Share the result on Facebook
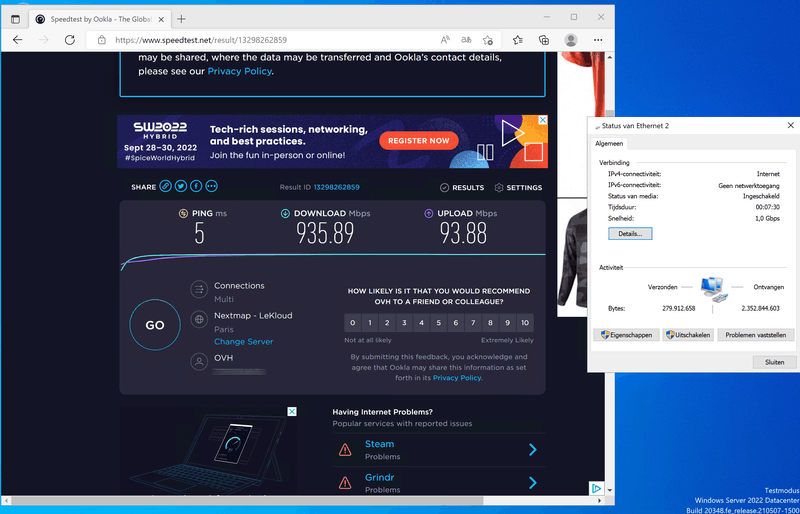This screenshot has height=514, width=800. click(x=196, y=186)
